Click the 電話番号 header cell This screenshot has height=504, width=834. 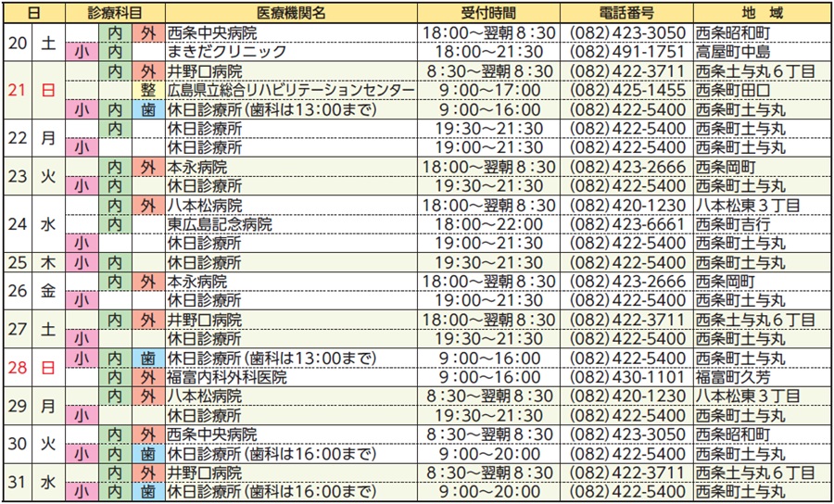[625, 12]
